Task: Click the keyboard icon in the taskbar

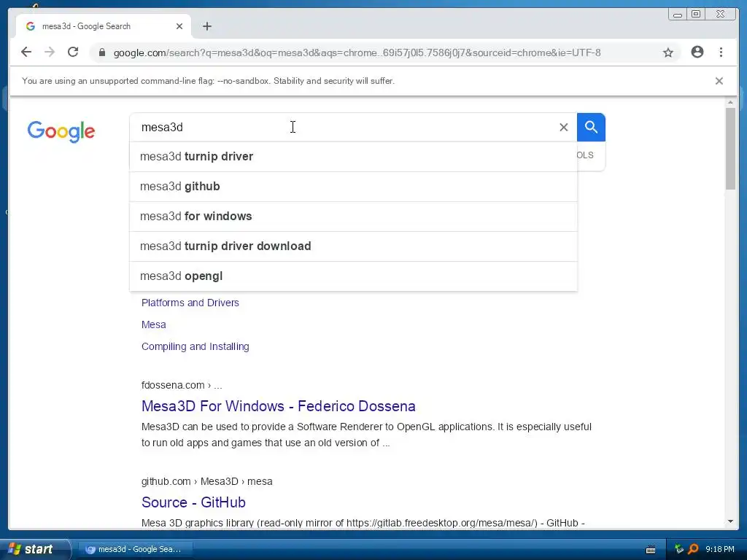Action: pyautogui.click(x=650, y=550)
